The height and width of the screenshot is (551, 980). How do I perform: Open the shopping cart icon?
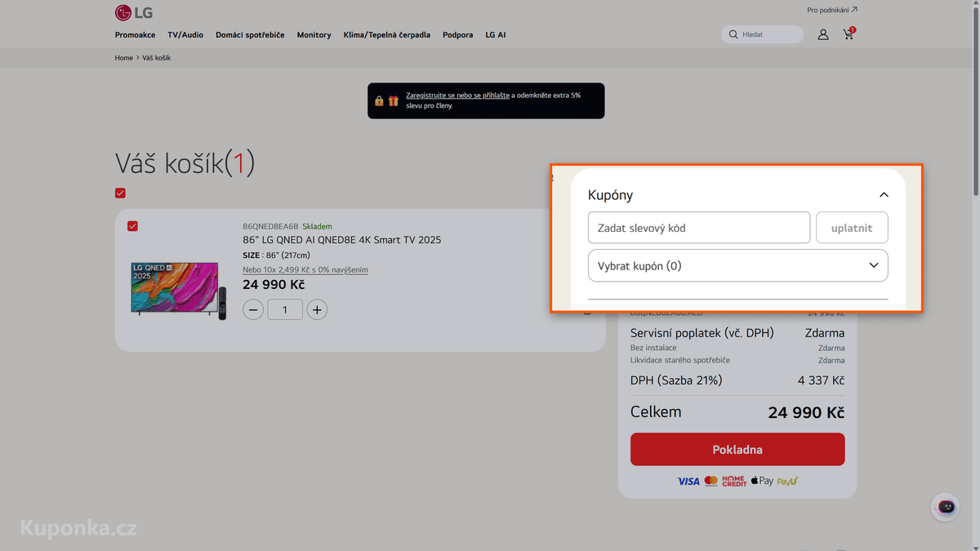849,34
